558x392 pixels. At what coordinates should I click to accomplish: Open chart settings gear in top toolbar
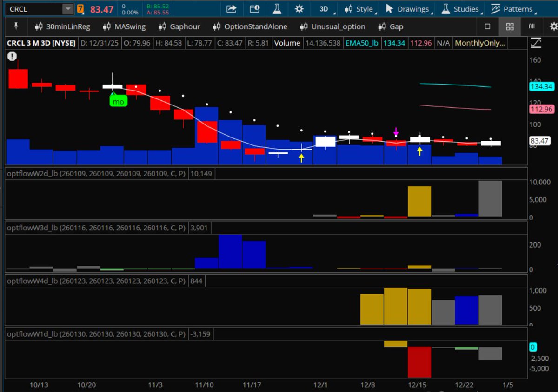[x=299, y=9]
